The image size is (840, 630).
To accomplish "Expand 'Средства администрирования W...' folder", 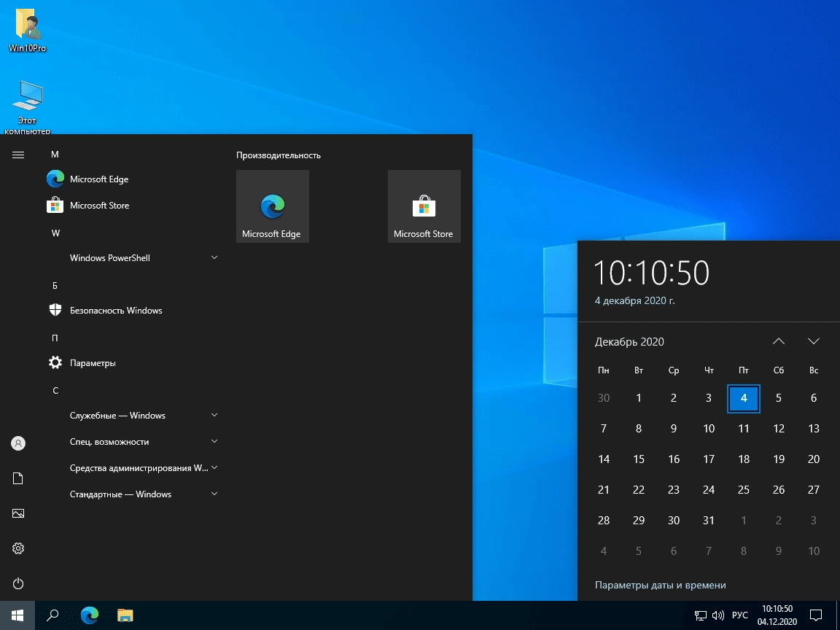I will tap(132, 467).
